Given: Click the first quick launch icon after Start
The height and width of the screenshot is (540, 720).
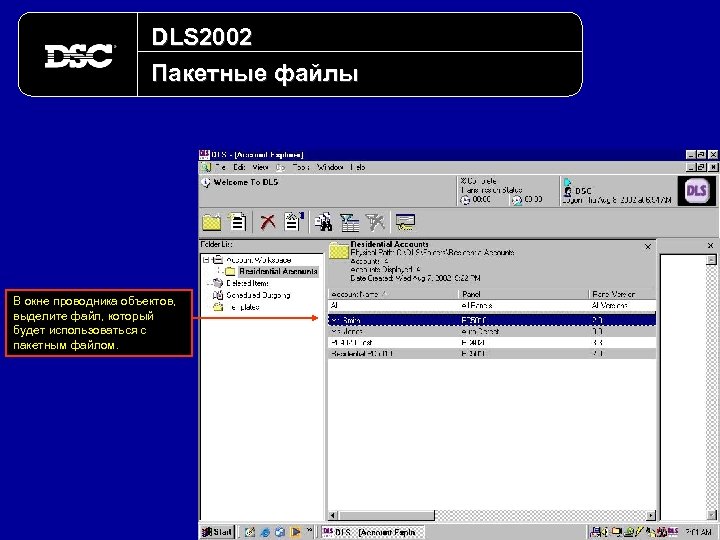Looking at the screenshot, I should click(x=250, y=532).
